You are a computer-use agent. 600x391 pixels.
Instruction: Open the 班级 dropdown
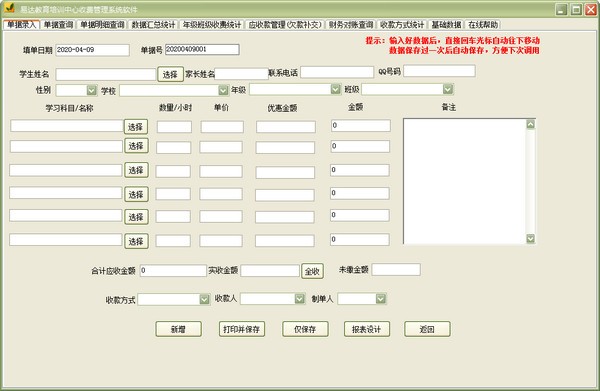(x=448, y=89)
